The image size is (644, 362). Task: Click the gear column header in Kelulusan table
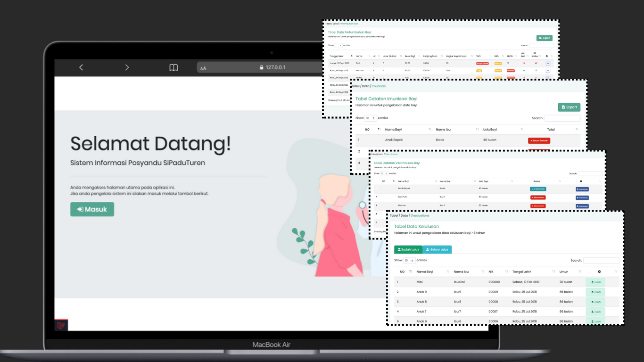point(599,271)
